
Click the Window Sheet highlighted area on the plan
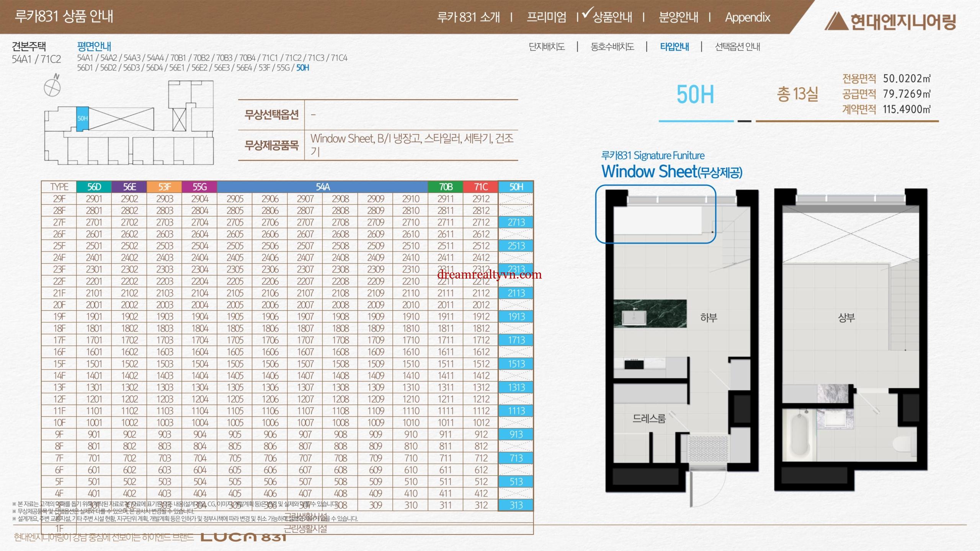655,214
